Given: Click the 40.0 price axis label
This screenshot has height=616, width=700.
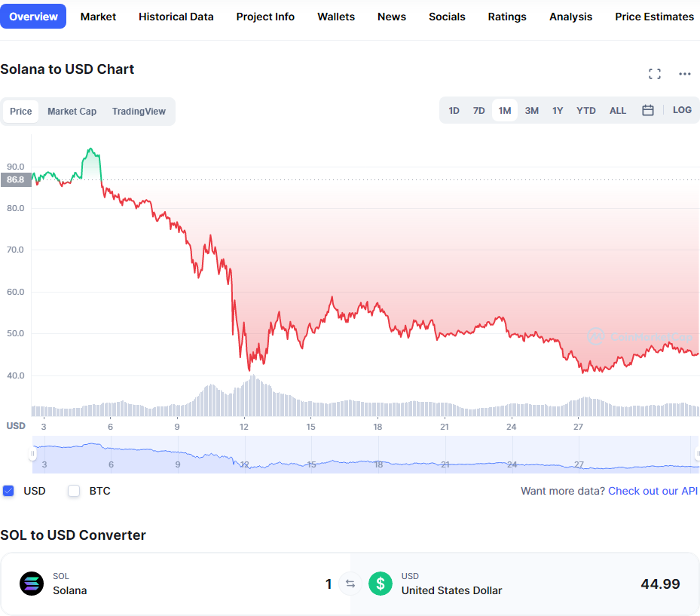Looking at the screenshot, I should point(16,375).
